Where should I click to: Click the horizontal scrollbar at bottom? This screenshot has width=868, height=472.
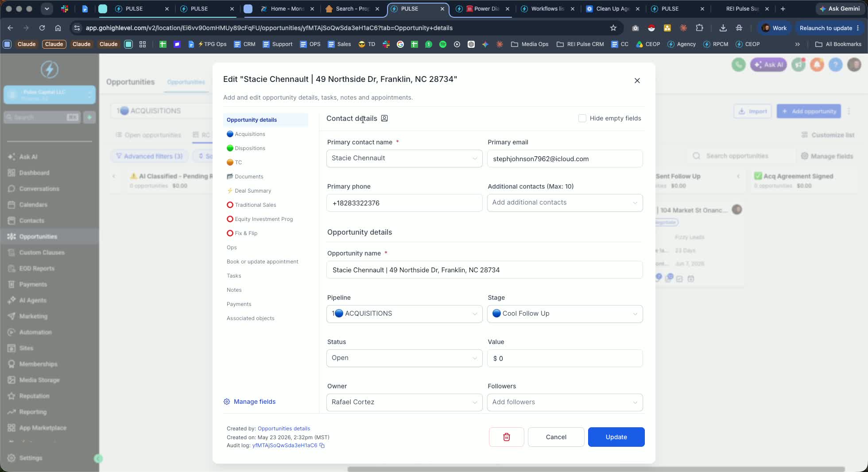click(x=596, y=469)
